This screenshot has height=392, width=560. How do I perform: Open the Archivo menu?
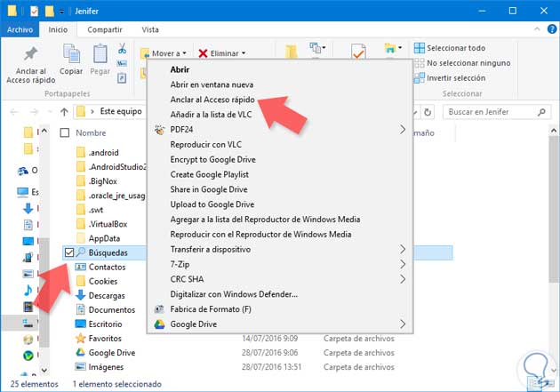(x=20, y=29)
